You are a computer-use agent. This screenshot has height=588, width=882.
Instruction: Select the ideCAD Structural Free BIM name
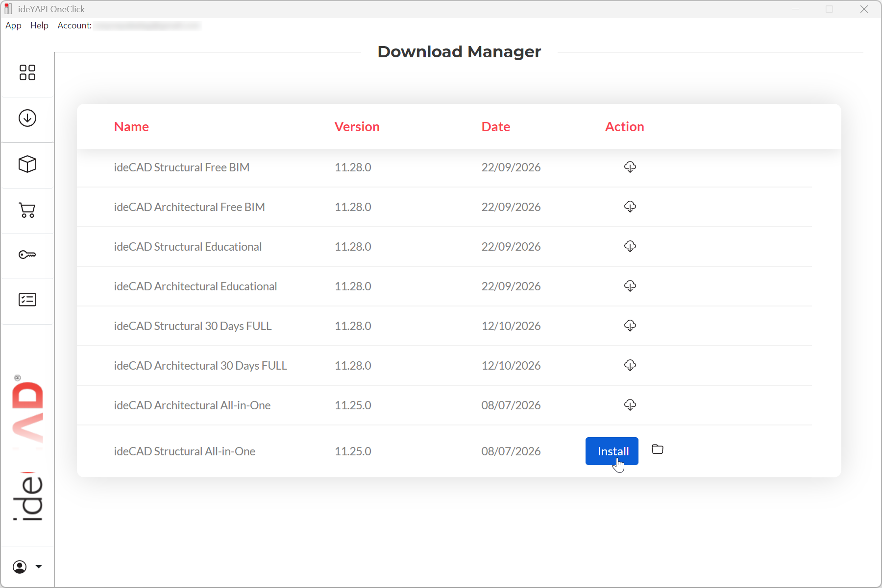pos(182,167)
